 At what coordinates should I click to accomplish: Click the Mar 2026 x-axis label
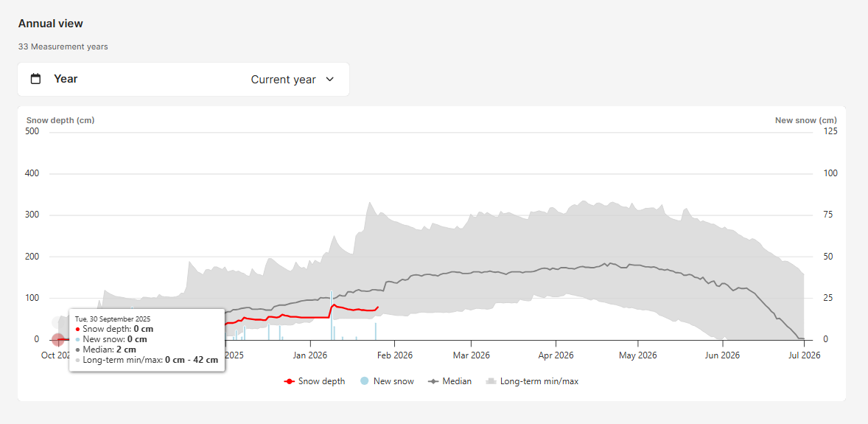pyautogui.click(x=471, y=355)
